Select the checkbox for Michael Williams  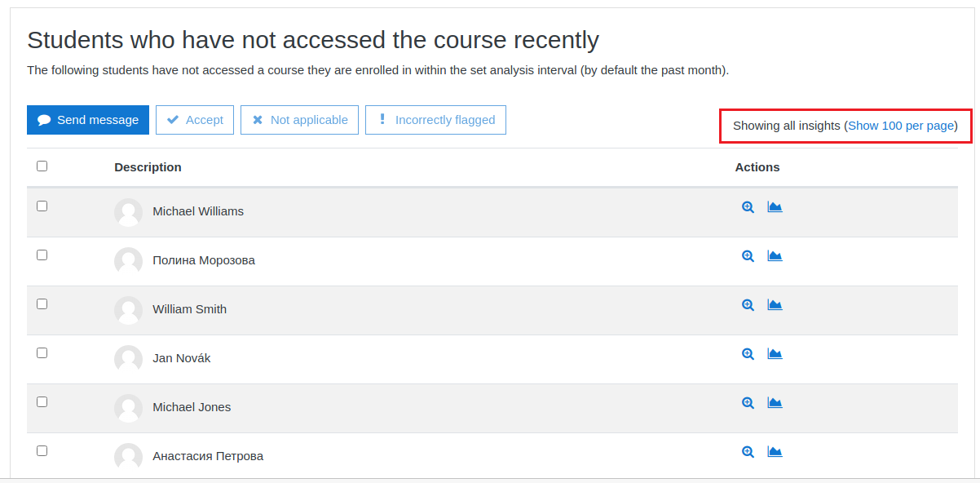(42, 206)
